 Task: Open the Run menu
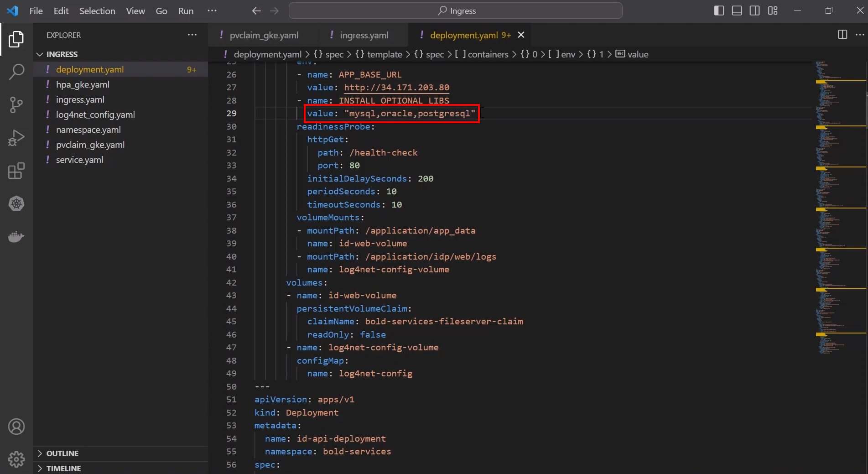(x=186, y=10)
